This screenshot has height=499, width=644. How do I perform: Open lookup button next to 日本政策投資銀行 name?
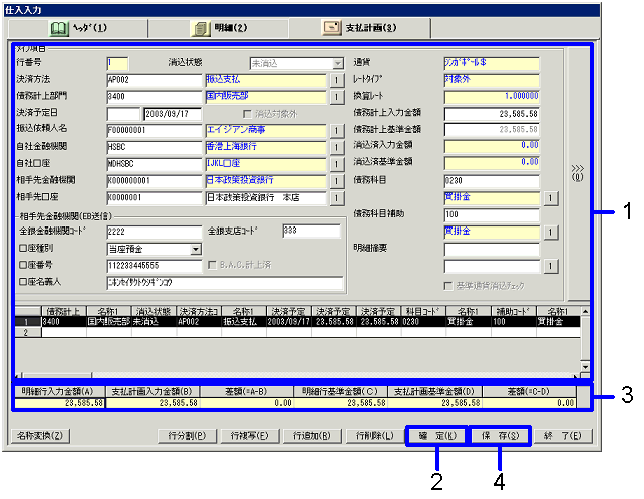coord(336,181)
